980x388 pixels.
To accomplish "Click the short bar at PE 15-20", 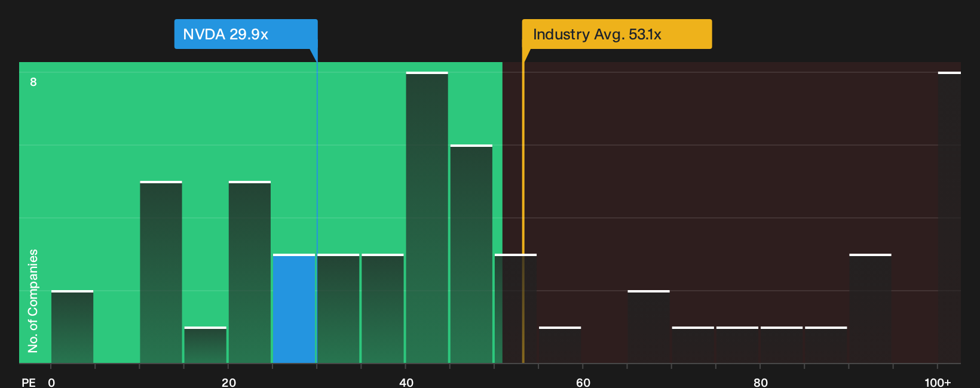I will coord(206,345).
